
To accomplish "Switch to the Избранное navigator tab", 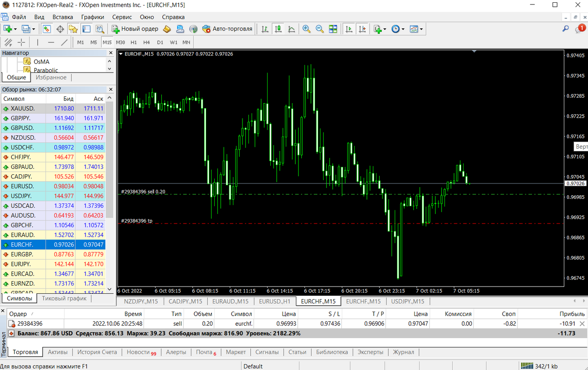I will pos(51,78).
